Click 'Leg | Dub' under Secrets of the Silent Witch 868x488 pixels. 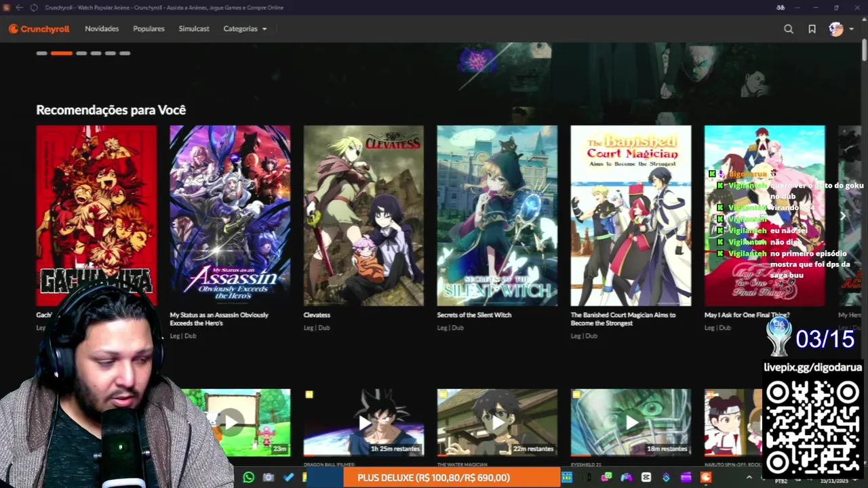pos(450,328)
